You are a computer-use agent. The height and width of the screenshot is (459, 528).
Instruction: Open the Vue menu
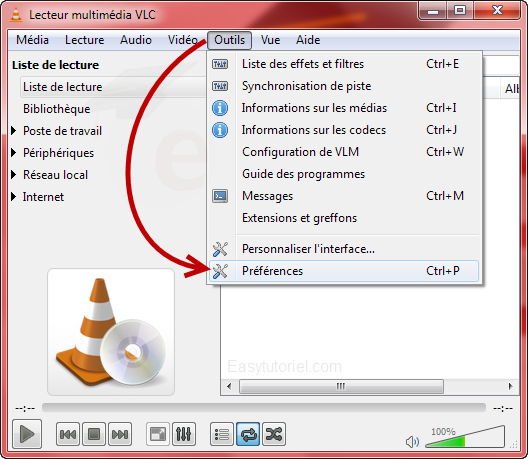270,40
